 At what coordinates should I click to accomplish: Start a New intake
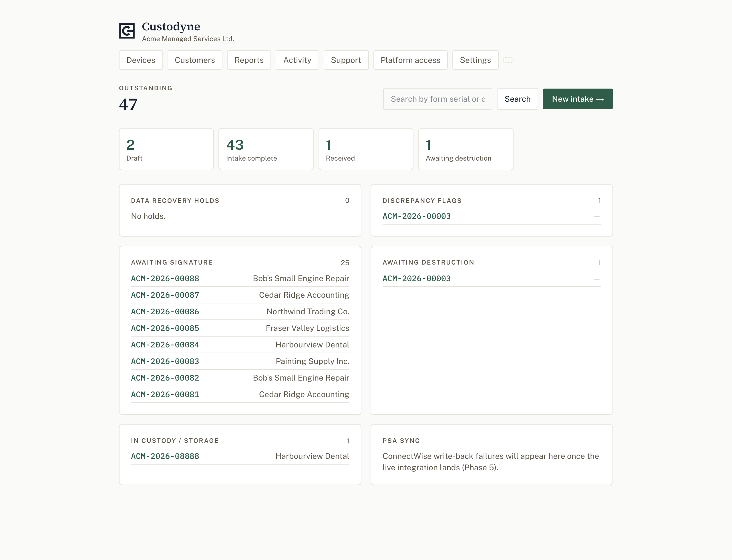pyautogui.click(x=578, y=99)
